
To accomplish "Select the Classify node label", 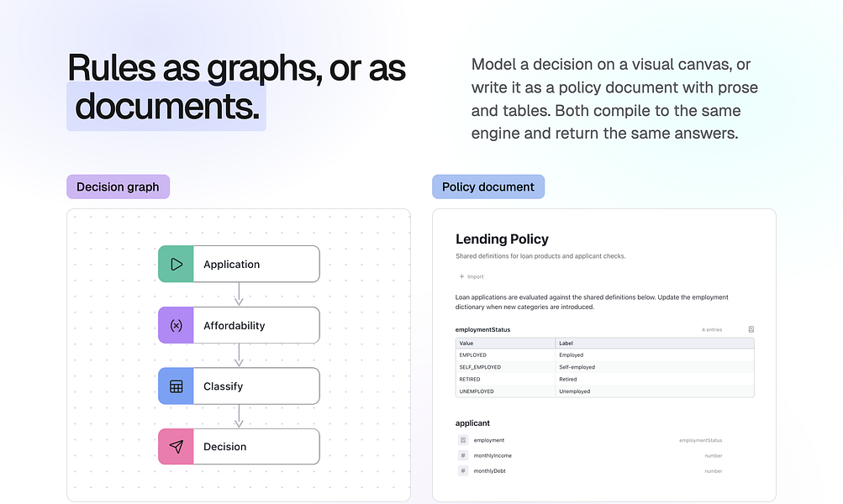I will 223,386.
